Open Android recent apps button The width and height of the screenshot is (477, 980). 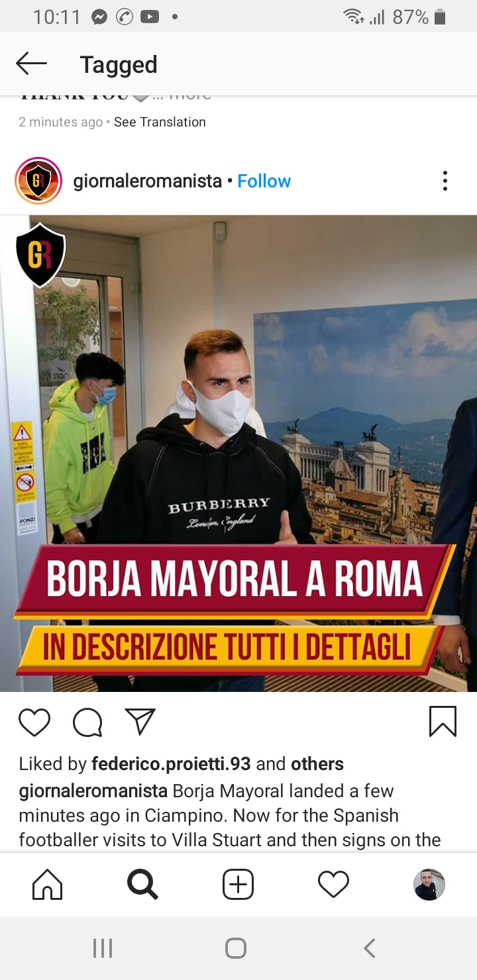pos(103,948)
